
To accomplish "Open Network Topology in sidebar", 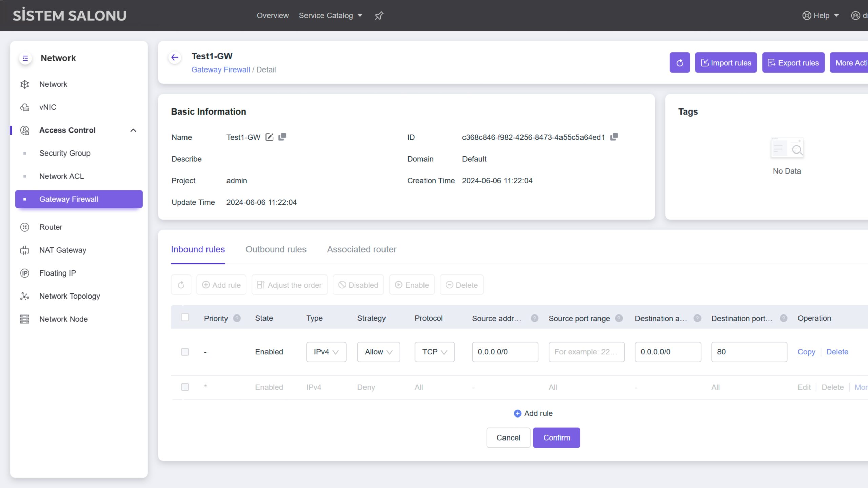I will [70, 296].
